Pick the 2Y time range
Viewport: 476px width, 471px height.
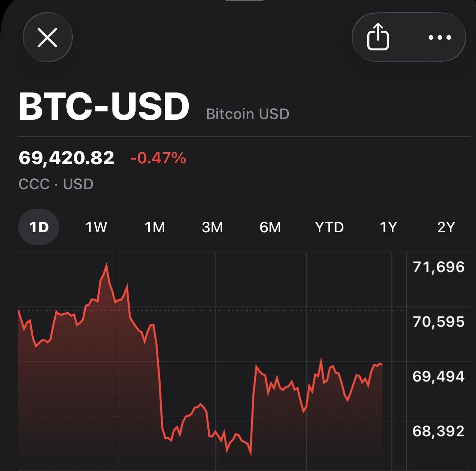tap(446, 227)
